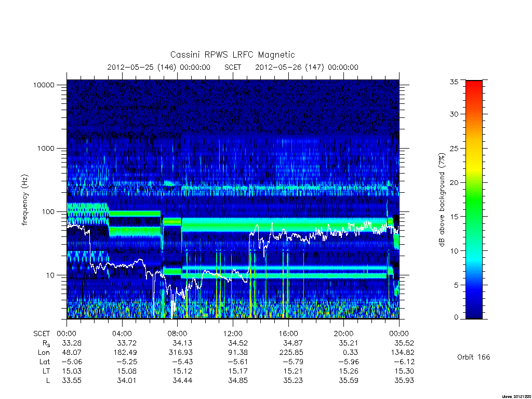Click the 20 value on the colorbar scale
This screenshot has width=532, height=399.
[x=454, y=182]
